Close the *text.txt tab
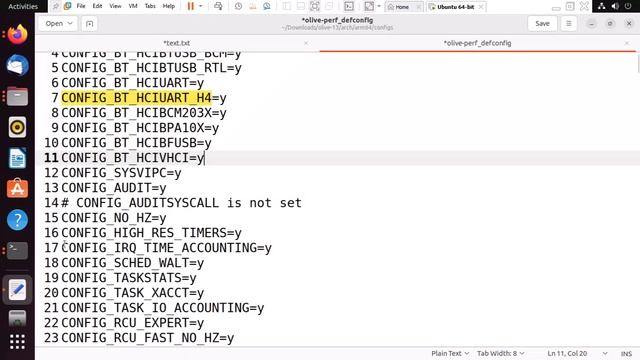The width and height of the screenshot is (640, 360). coord(306,43)
